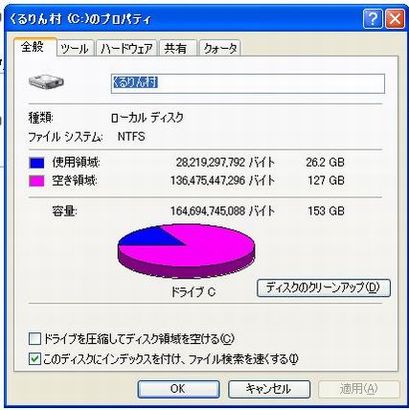This screenshot has width=409, height=410.
Task: Enable the compress drive checkbox
Action: click(34, 339)
